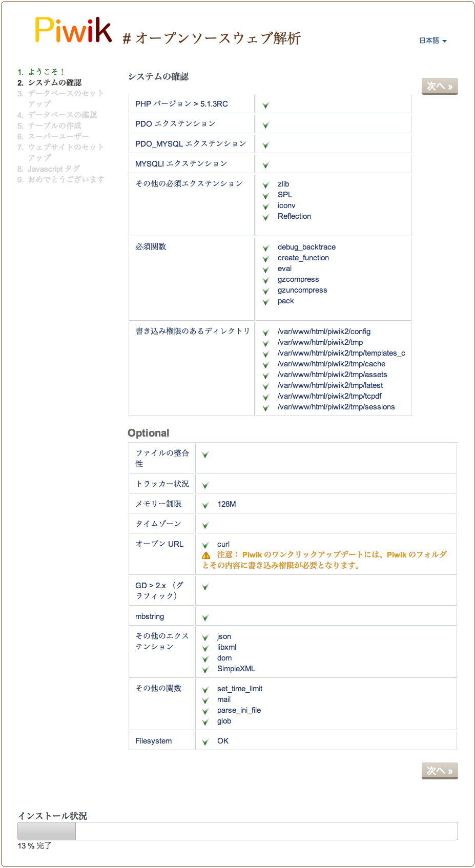
Task: Click the check icon beside SimpleXML
Action: (205, 670)
